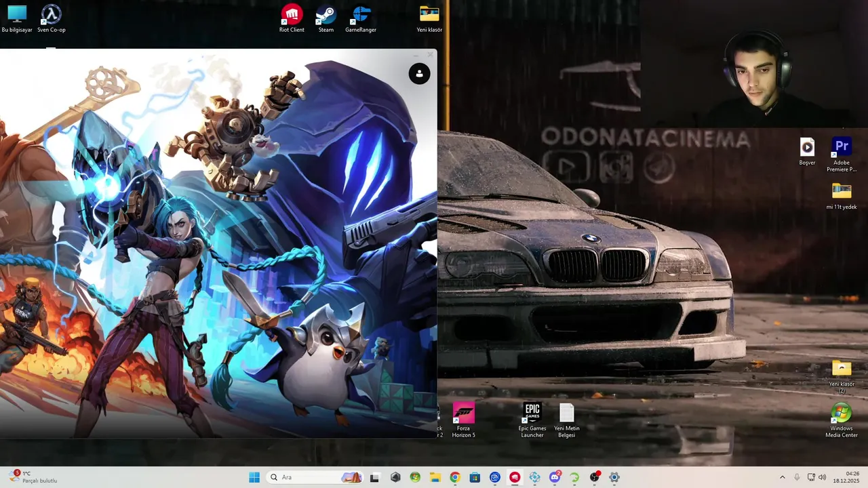868x488 pixels.
Task: Open the network status tray icon
Action: [x=811, y=477]
